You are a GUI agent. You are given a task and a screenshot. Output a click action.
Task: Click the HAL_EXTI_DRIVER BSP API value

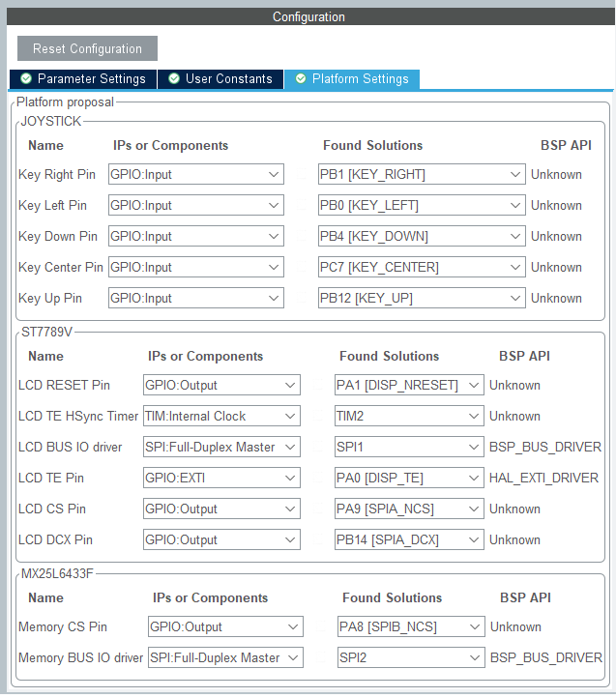click(x=543, y=478)
